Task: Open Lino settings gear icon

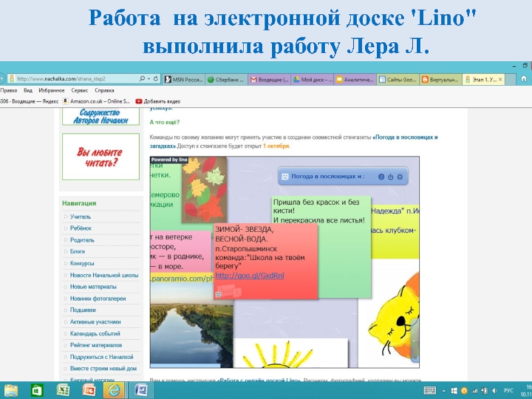Action: pyautogui.click(x=400, y=177)
